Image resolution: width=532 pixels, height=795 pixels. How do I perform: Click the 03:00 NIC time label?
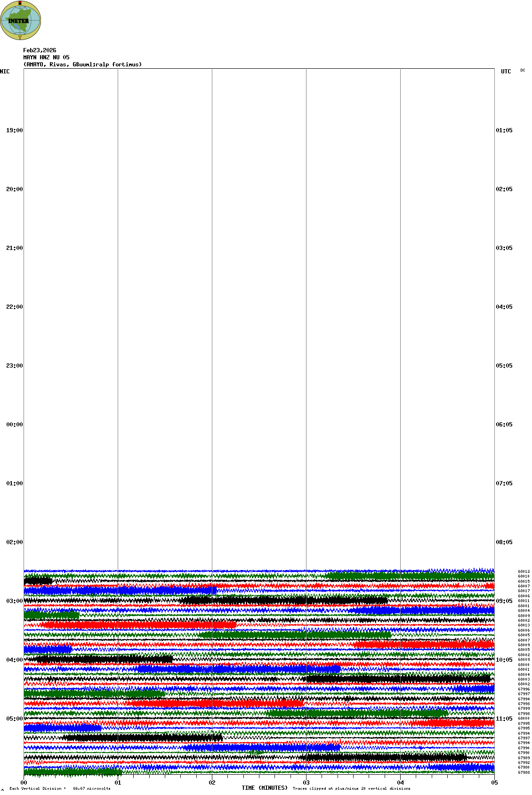tap(14, 601)
